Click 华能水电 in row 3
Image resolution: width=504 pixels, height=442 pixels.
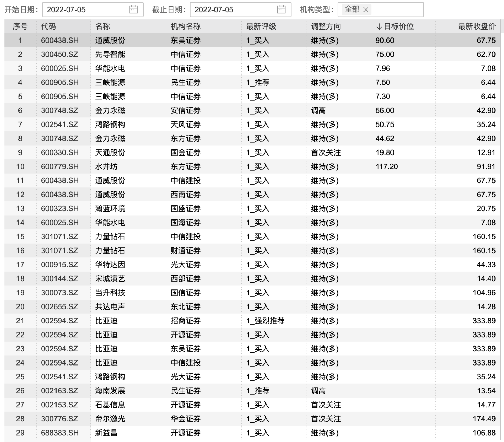pyautogui.click(x=110, y=68)
